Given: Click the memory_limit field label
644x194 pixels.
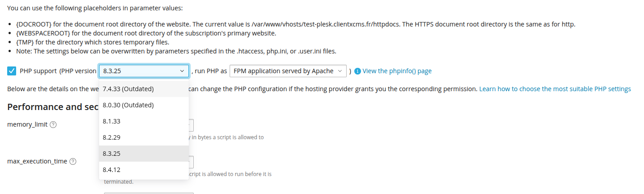Looking at the screenshot, I should click(x=27, y=125).
